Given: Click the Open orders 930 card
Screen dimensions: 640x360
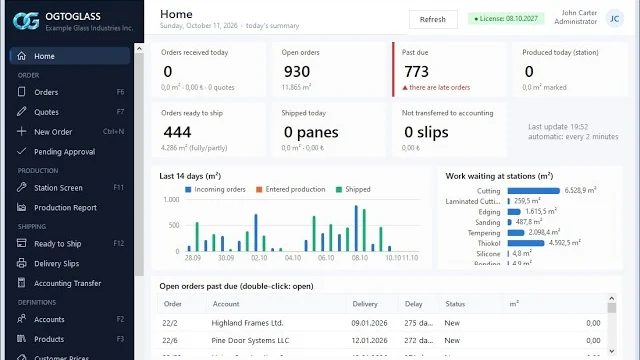Looking at the screenshot, I should [329, 69].
